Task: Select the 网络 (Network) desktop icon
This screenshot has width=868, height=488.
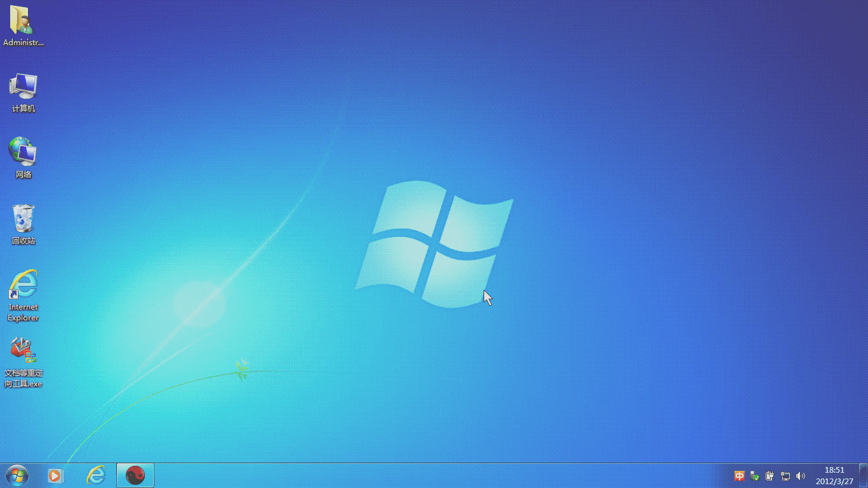Action: [x=24, y=152]
